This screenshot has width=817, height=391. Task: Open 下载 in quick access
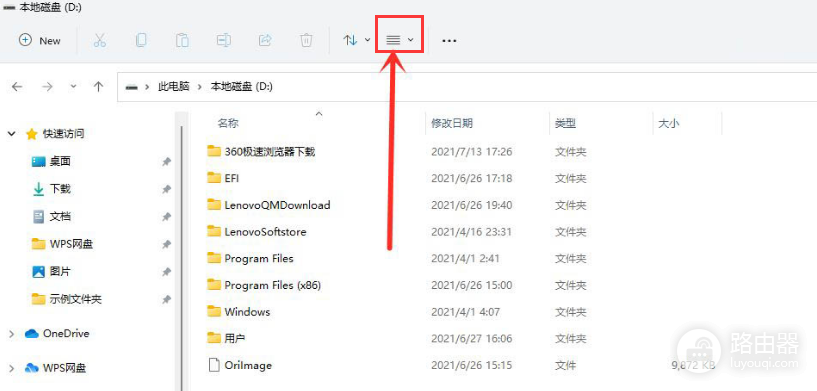point(60,189)
